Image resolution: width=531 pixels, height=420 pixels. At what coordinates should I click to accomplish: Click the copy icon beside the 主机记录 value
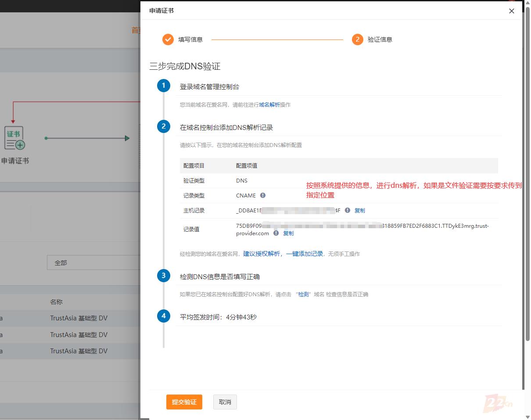[x=360, y=210]
